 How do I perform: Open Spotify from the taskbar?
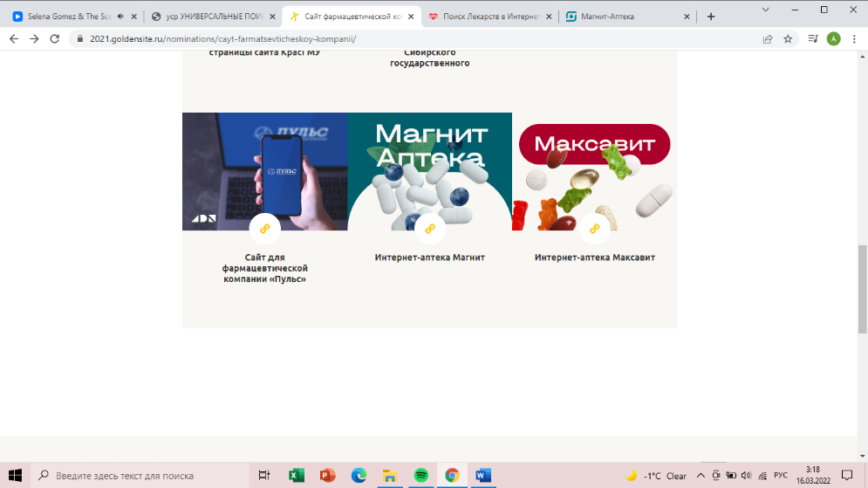pos(421,475)
